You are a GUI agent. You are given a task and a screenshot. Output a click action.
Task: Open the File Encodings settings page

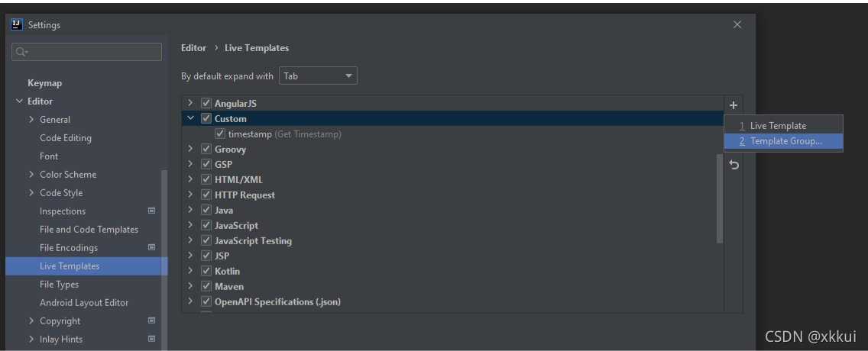pyautogui.click(x=69, y=248)
